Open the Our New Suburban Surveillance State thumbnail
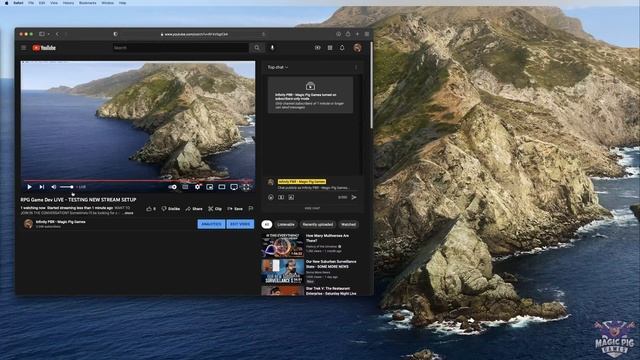 tap(282, 271)
